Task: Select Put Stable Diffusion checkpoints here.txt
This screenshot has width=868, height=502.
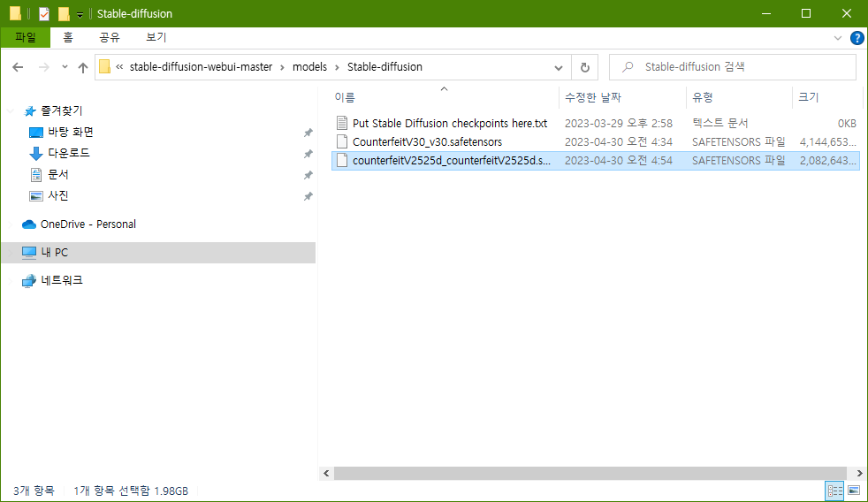Action: pos(450,123)
